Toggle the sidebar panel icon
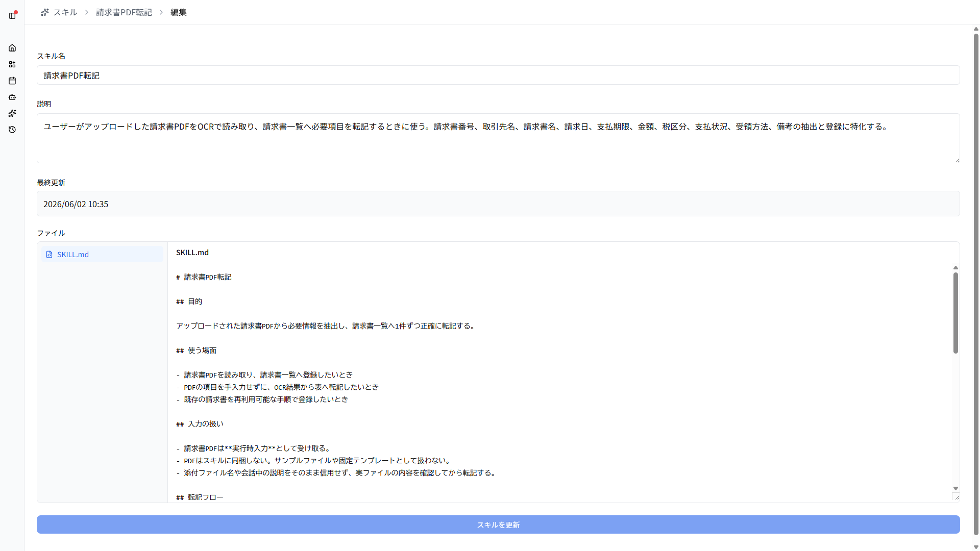 pos(12,15)
